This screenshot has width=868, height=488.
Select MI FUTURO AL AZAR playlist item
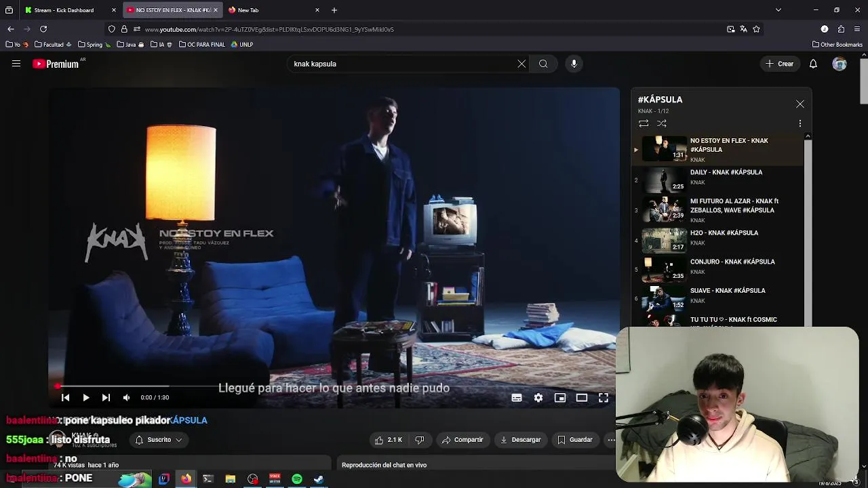coord(717,209)
